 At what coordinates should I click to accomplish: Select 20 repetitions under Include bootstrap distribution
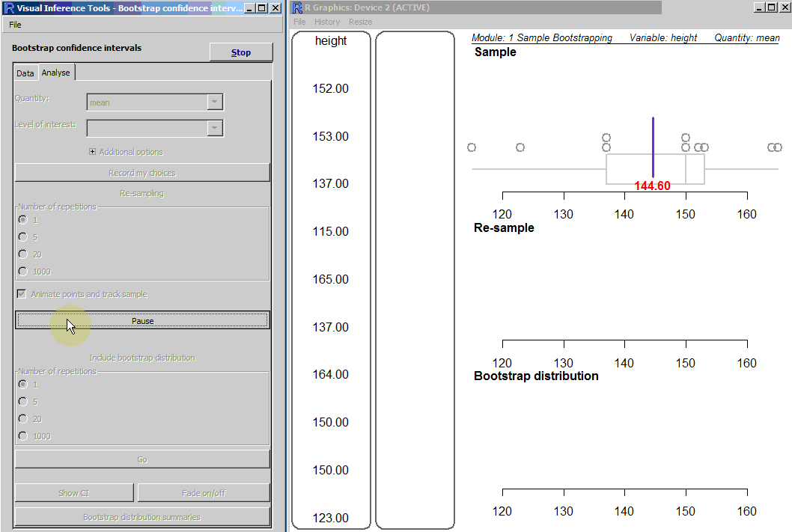tap(22, 419)
